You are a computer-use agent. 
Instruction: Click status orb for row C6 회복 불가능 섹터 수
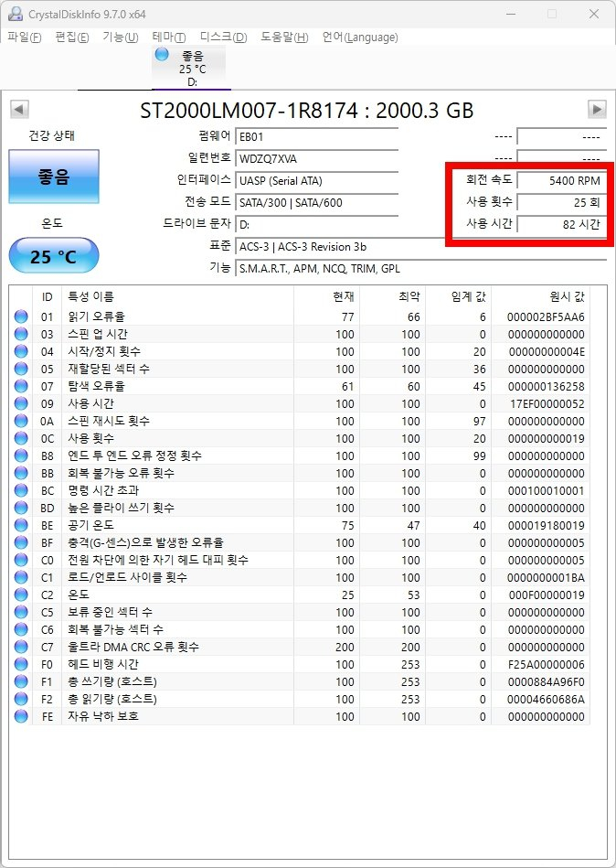[x=21, y=629]
